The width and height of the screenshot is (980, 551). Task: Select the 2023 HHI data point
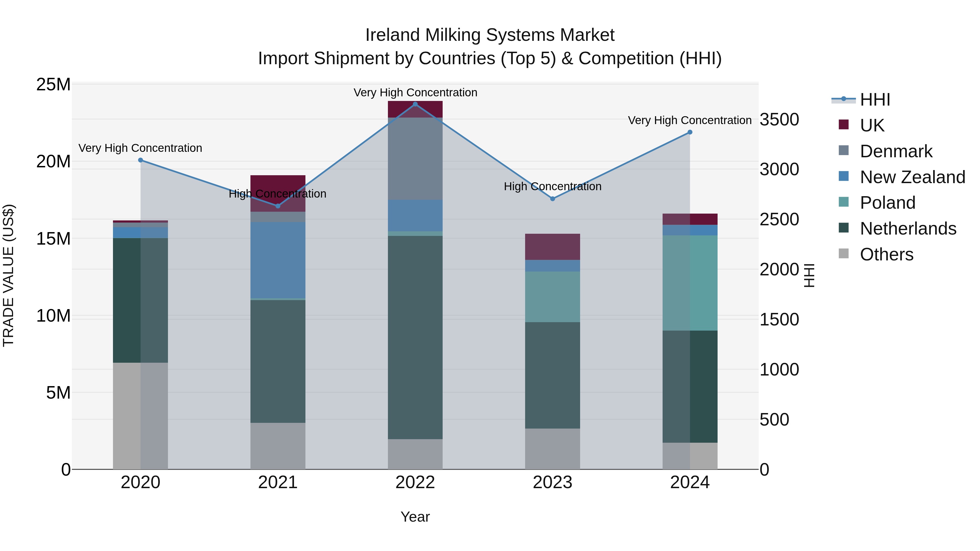click(x=552, y=199)
